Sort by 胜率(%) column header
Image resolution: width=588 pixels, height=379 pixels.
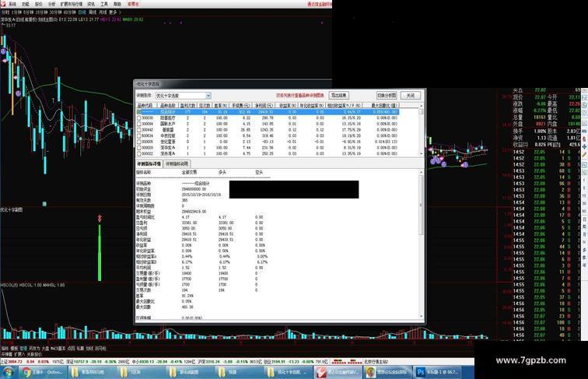(x=221, y=106)
